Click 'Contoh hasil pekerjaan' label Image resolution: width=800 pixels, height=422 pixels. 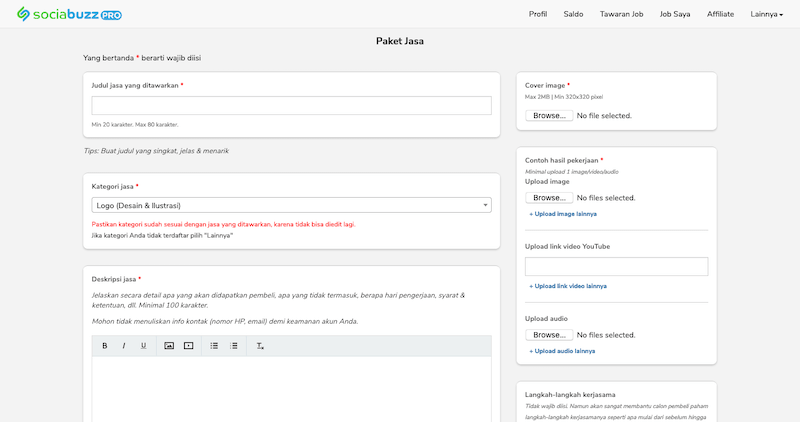564,160
